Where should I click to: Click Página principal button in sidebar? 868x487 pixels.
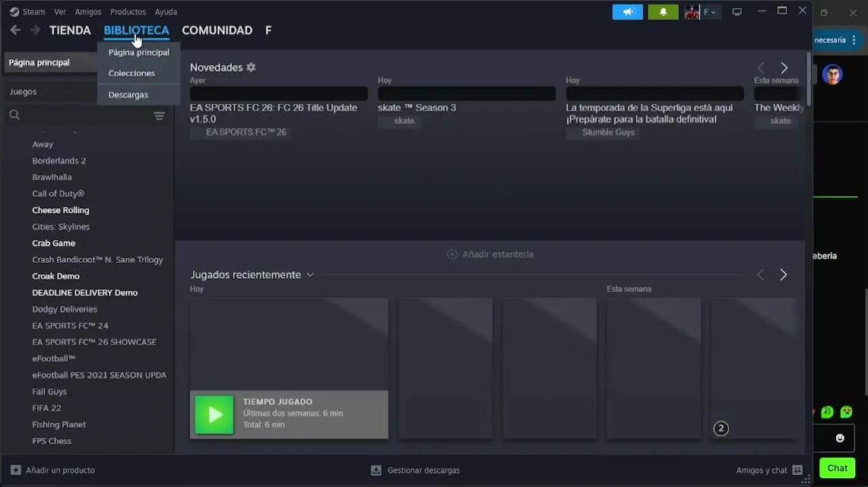[51, 62]
